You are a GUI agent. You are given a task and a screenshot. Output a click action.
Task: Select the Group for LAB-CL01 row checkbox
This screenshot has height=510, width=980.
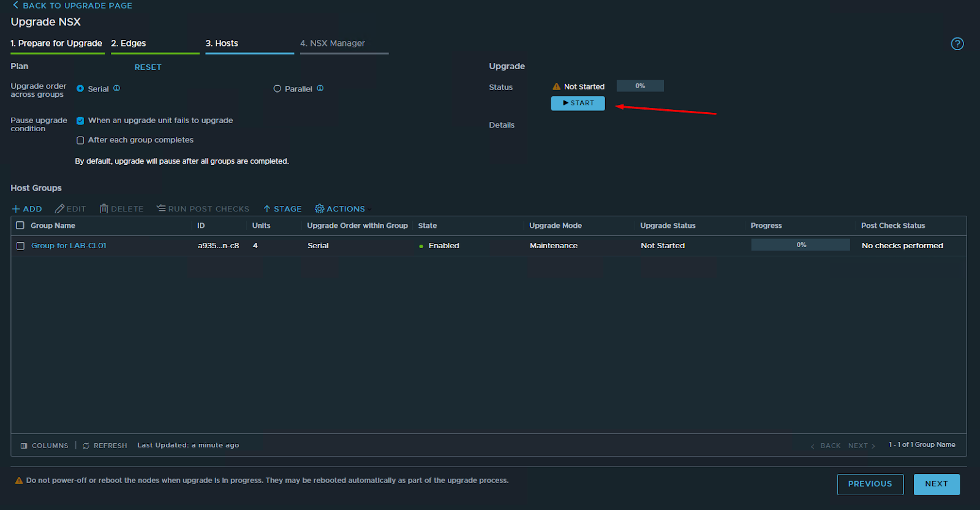(20, 246)
